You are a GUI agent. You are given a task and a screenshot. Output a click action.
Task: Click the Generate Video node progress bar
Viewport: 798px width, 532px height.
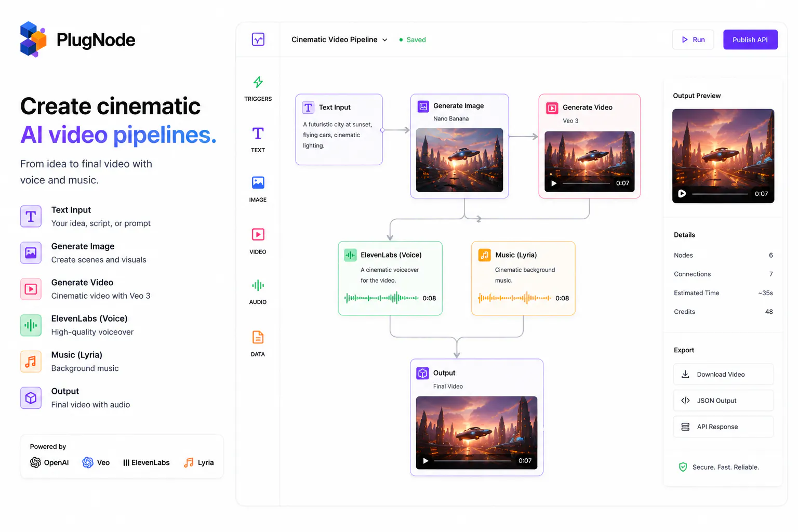click(x=586, y=183)
